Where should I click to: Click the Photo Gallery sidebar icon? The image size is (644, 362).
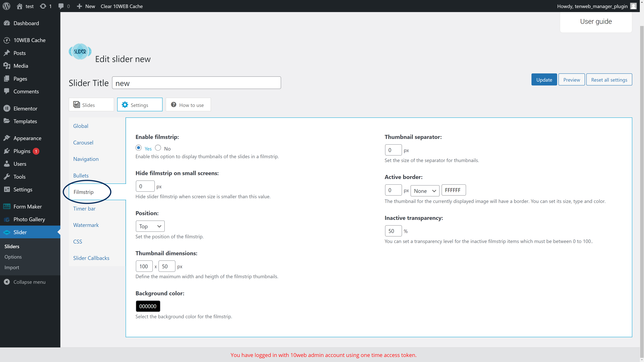pyautogui.click(x=7, y=219)
